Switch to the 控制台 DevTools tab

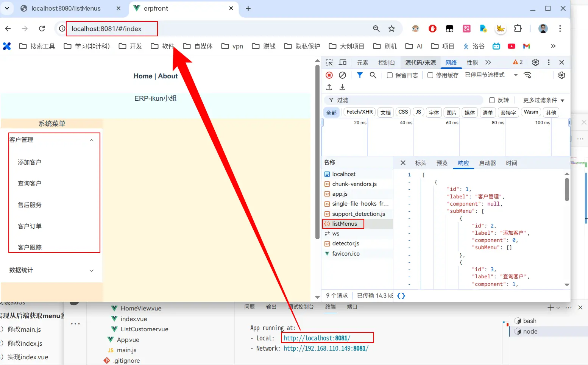[x=387, y=62]
